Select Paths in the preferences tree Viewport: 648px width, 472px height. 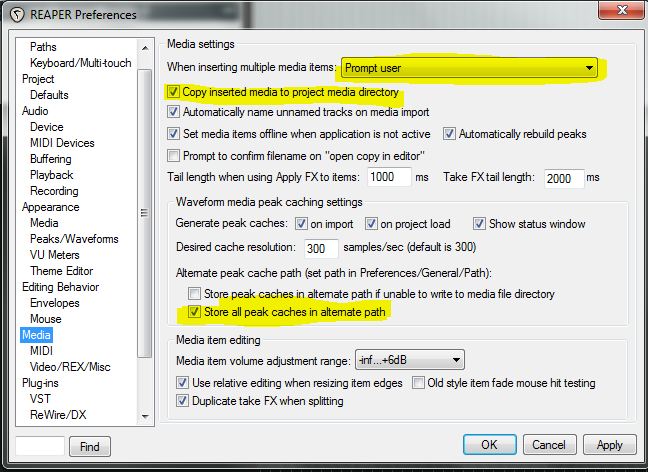[43, 47]
